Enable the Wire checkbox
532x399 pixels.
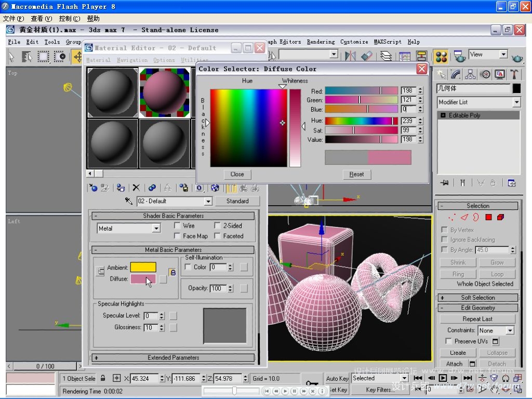click(178, 226)
